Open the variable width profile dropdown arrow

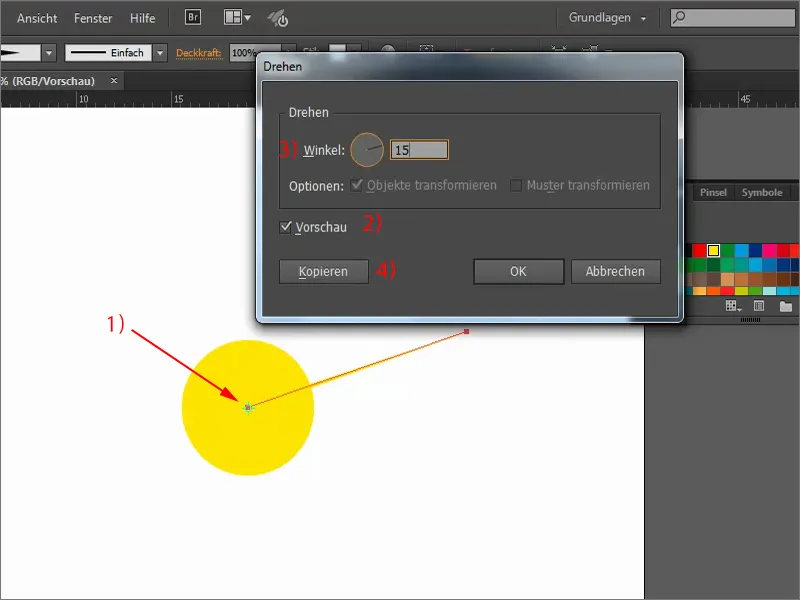click(x=49, y=53)
